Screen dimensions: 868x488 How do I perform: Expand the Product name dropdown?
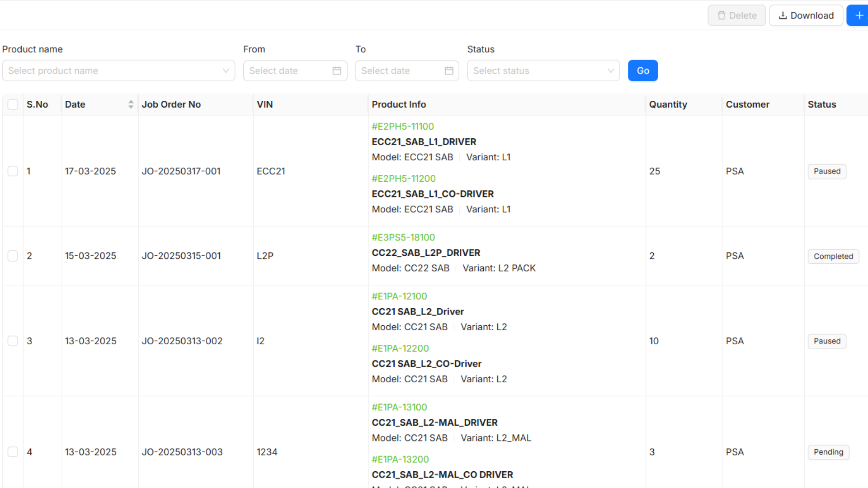(118, 70)
